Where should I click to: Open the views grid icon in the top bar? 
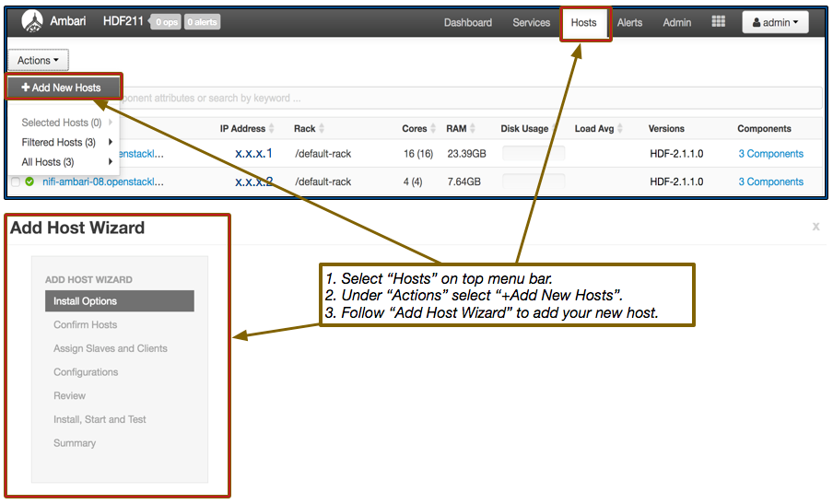click(718, 21)
